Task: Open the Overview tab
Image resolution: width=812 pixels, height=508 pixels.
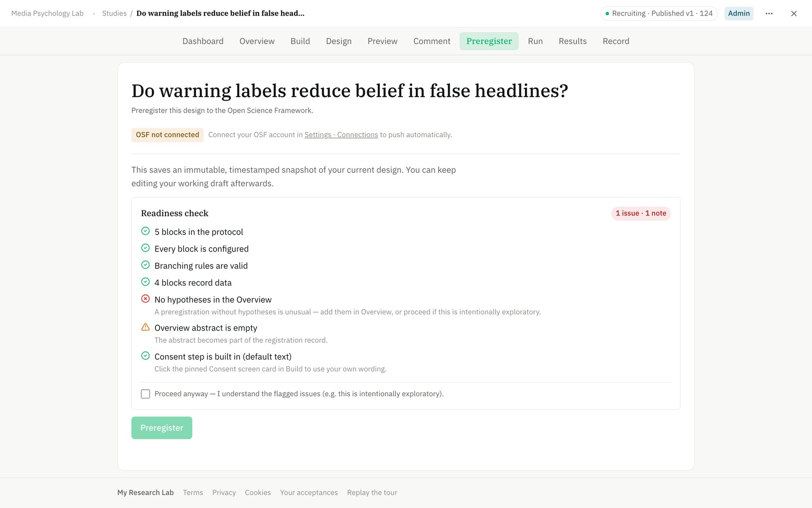Action: coord(257,41)
